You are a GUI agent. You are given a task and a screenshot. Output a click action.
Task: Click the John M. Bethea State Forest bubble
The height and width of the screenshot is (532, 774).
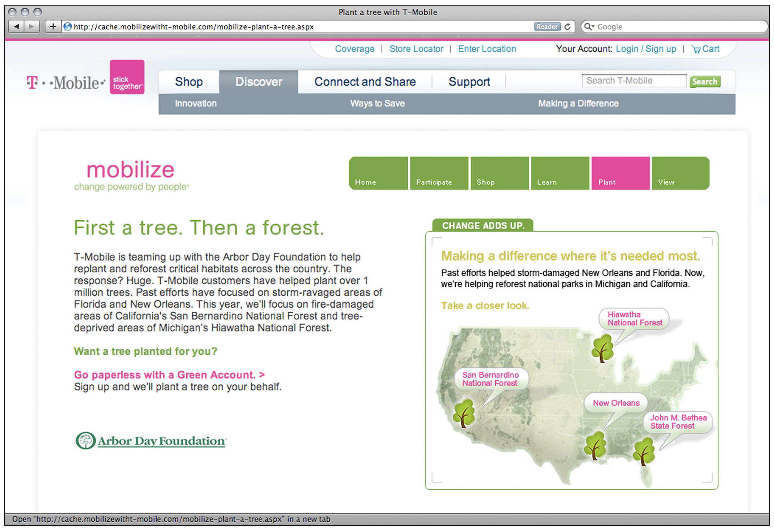tap(678, 422)
